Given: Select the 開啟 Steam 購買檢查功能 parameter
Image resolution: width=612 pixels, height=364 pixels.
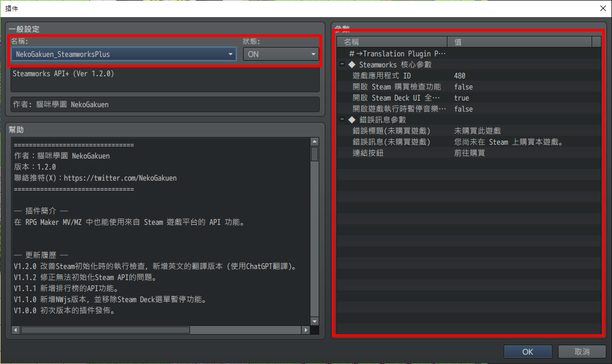Looking at the screenshot, I should point(469,87).
